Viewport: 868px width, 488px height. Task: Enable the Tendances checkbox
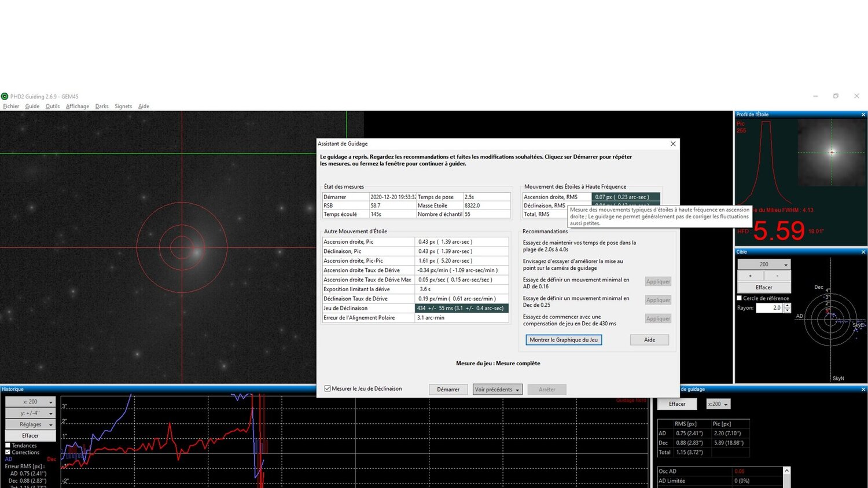click(8, 446)
